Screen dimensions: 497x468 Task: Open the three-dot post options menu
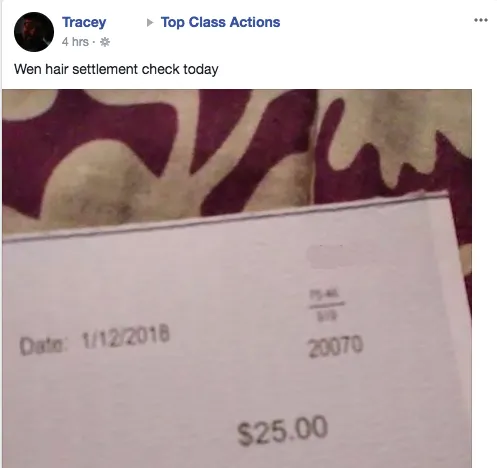tap(481, 20)
